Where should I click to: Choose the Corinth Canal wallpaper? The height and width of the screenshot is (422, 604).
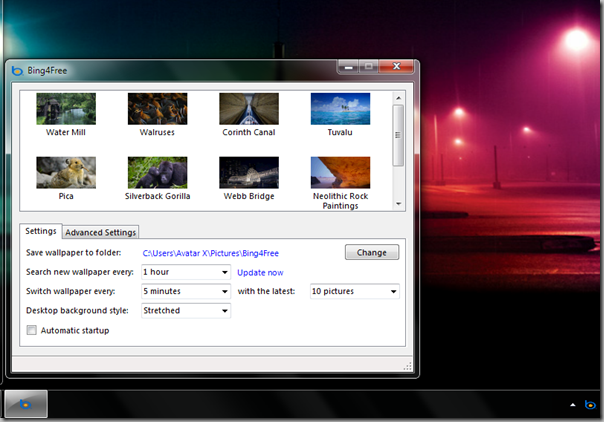(x=249, y=109)
